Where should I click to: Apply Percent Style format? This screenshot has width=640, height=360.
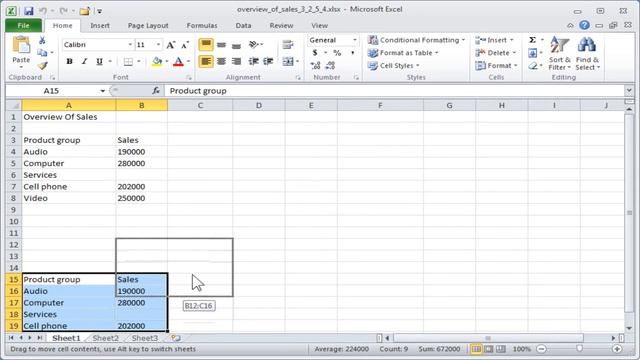[x=337, y=53]
